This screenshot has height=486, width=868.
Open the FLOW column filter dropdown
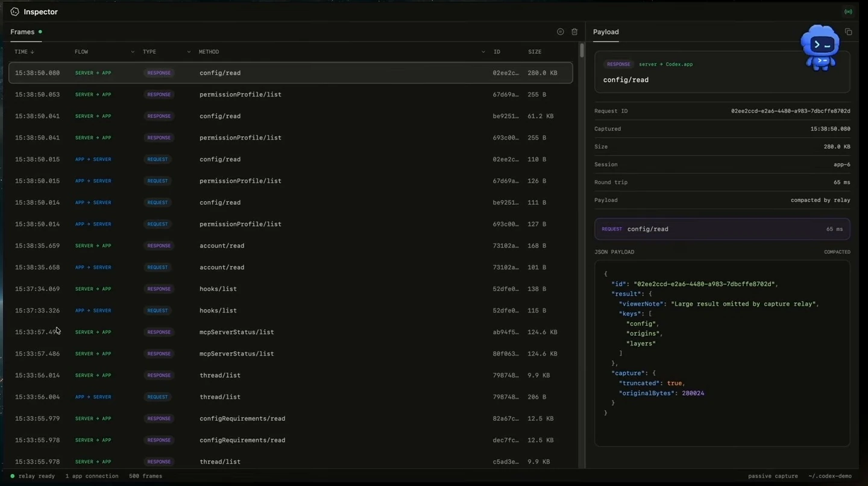pyautogui.click(x=133, y=52)
